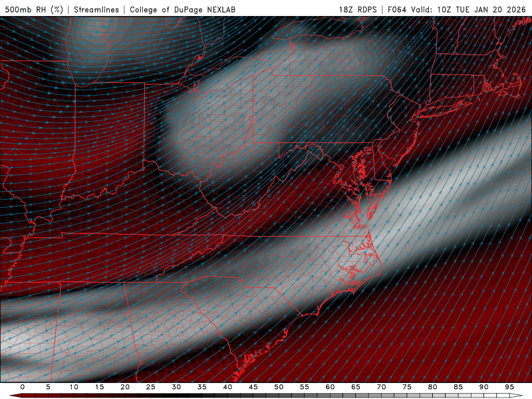The image size is (532, 399).
Task: Click the colorbar label "20"
Action: pos(125,387)
